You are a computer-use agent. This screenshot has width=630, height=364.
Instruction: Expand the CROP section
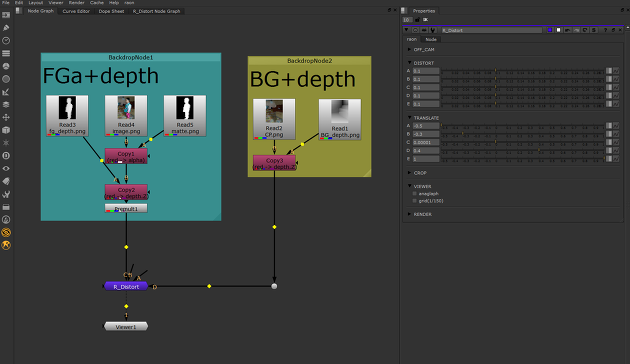[x=409, y=173]
